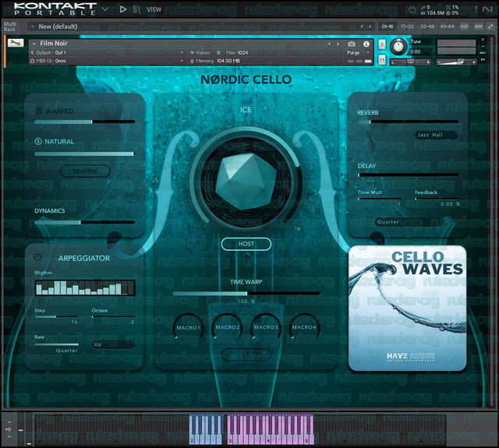
Task: Click the Tune knob
Action: [398, 47]
